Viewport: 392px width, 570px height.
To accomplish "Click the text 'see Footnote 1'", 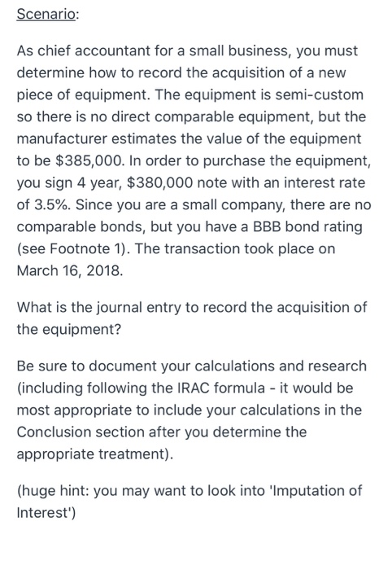I will coord(72,248).
